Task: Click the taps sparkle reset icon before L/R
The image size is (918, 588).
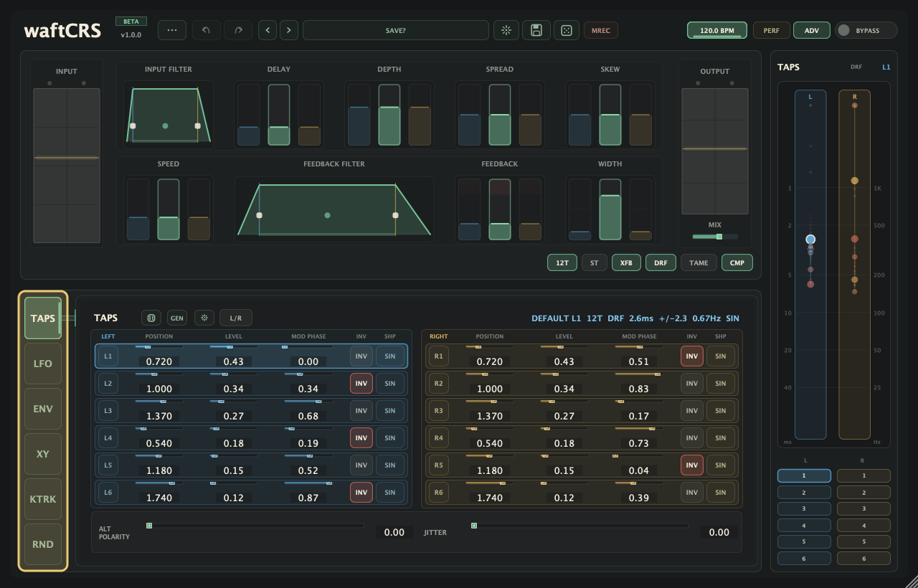Action: [204, 318]
